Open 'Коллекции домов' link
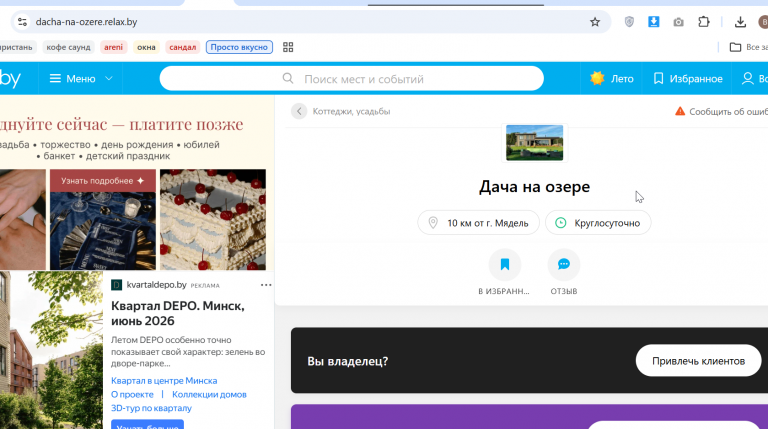Image resolution: width=768 pixels, height=429 pixels. 209,394
